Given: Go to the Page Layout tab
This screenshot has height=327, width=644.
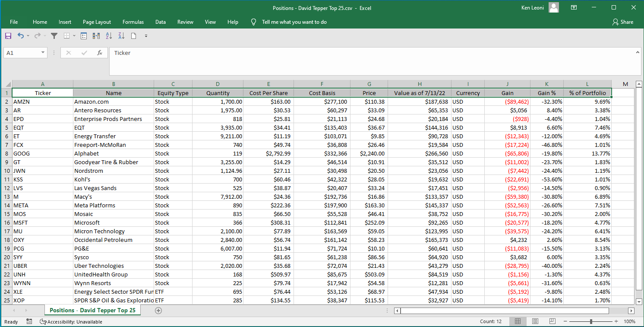Looking at the screenshot, I should point(97,22).
